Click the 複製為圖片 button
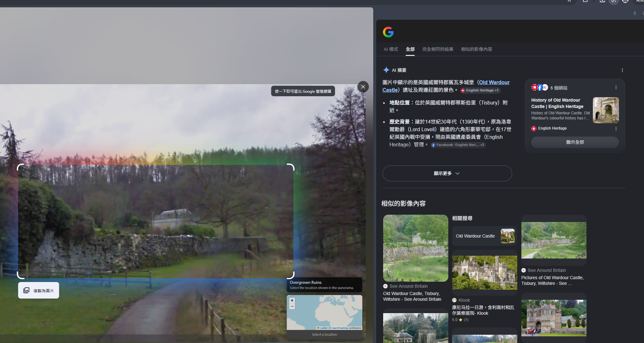644x343 pixels. [x=38, y=290]
